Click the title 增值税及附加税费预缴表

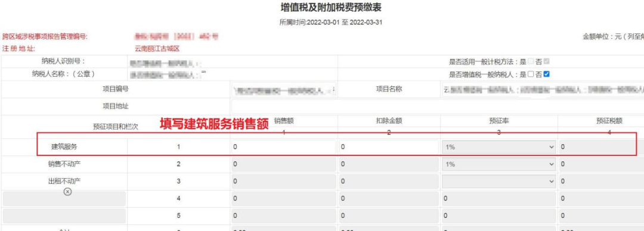(x=330, y=7)
